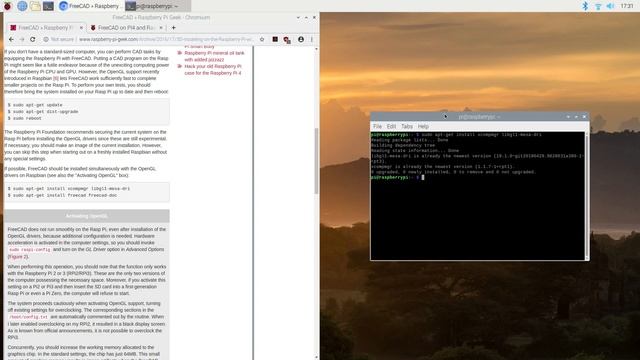This screenshot has width=640, height=360.
Task: Click 'sudo apt-get install xcompmgr libgl1-mesa-dri' line
Action: pyautogui.click(x=69, y=189)
